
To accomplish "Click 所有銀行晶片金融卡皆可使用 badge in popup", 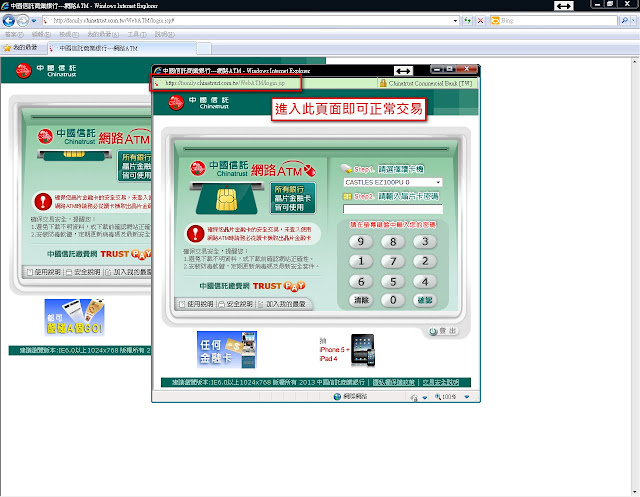I will tap(292, 198).
